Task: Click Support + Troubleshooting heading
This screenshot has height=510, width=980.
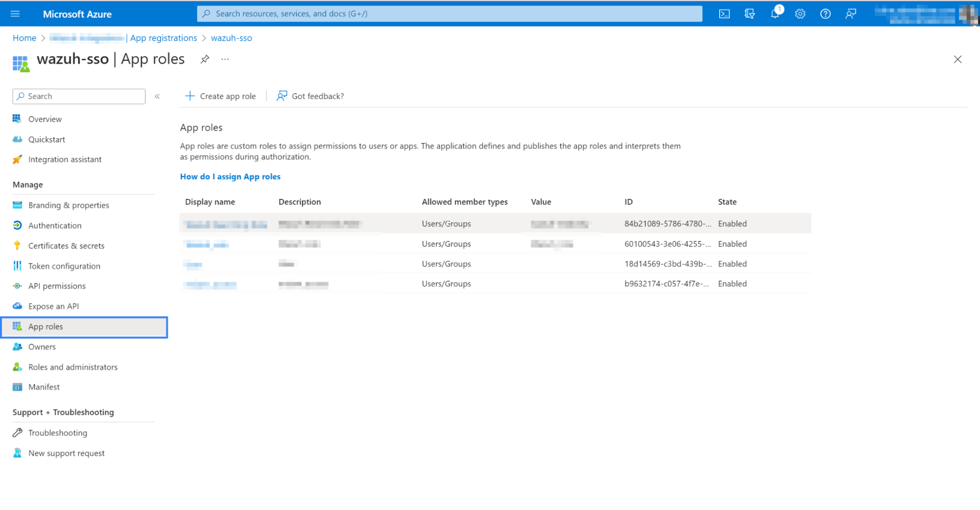Action: pyautogui.click(x=63, y=413)
